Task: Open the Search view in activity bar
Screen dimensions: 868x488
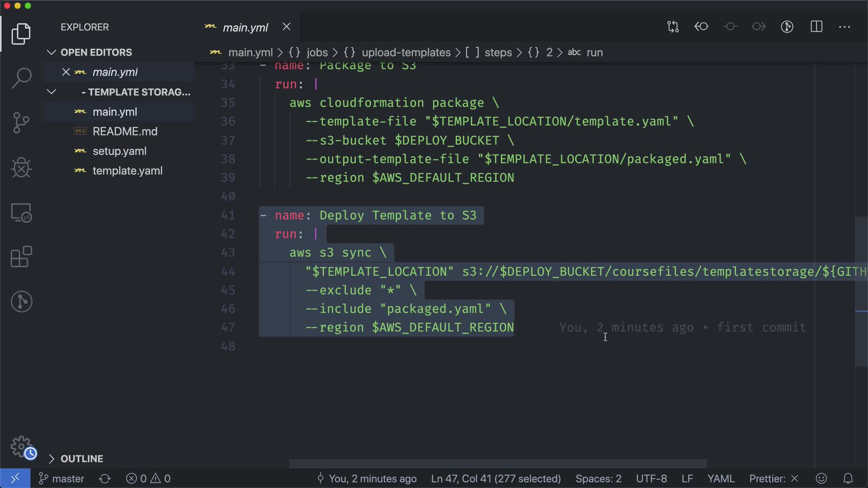Action: 21,78
